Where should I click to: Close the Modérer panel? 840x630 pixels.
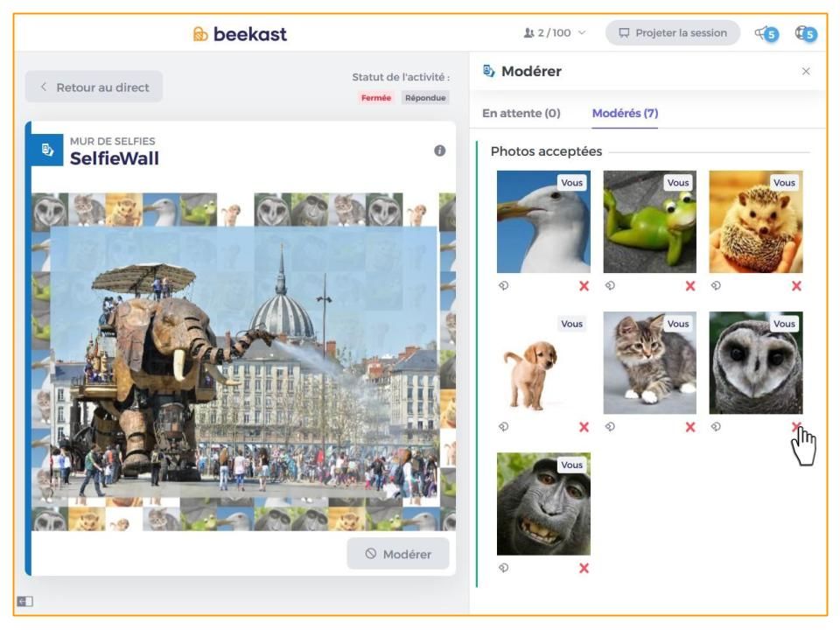806,71
